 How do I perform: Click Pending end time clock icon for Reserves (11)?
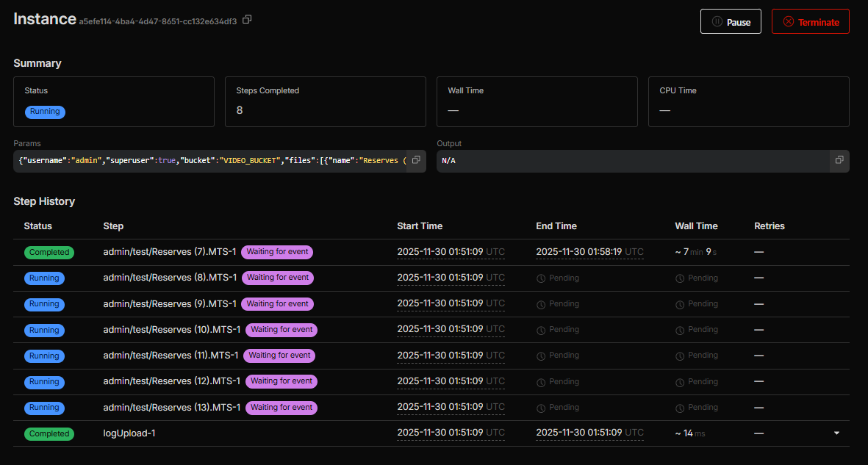pyautogui.click(x=541, y=356)
